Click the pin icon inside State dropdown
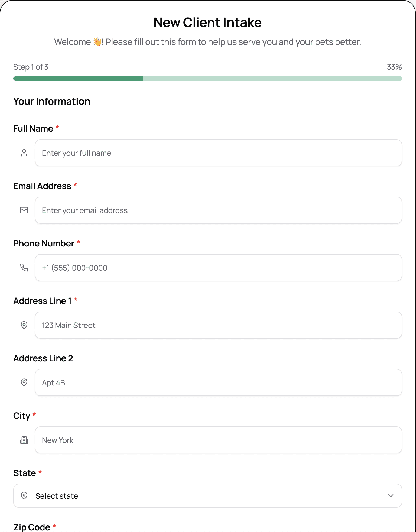 tap(24, 496)
